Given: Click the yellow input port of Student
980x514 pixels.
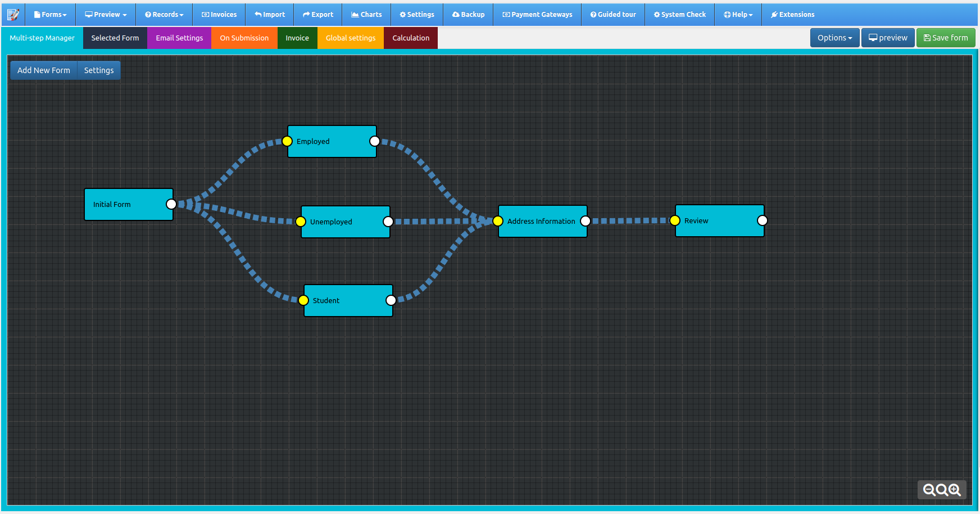Looking at the screenshot, I should tap(303, 300).
